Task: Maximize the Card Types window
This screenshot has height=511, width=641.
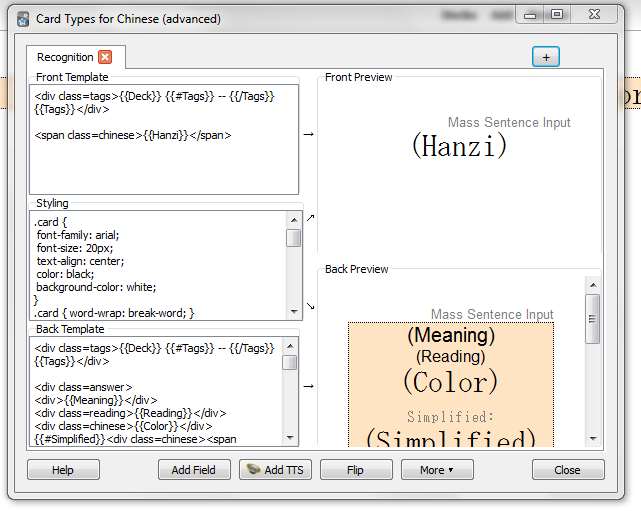Action: (557, 14)
